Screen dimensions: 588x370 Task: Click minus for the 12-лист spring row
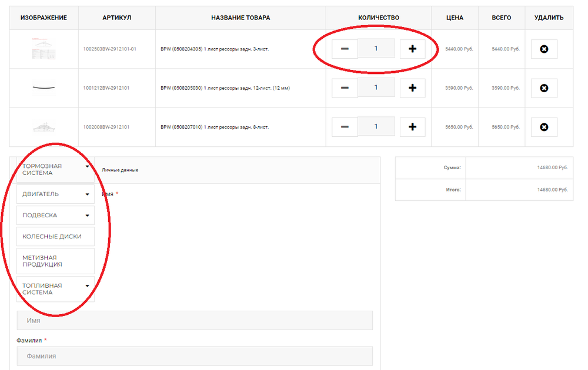tap(345, 88)
